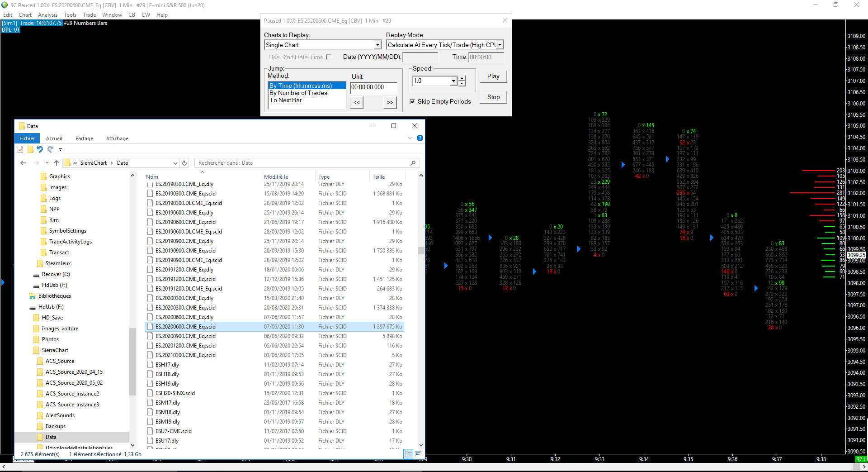This screenshot has height=472, width=868.
Task: Switch to the Accueil ribbon tab
Action: [54, 138]
